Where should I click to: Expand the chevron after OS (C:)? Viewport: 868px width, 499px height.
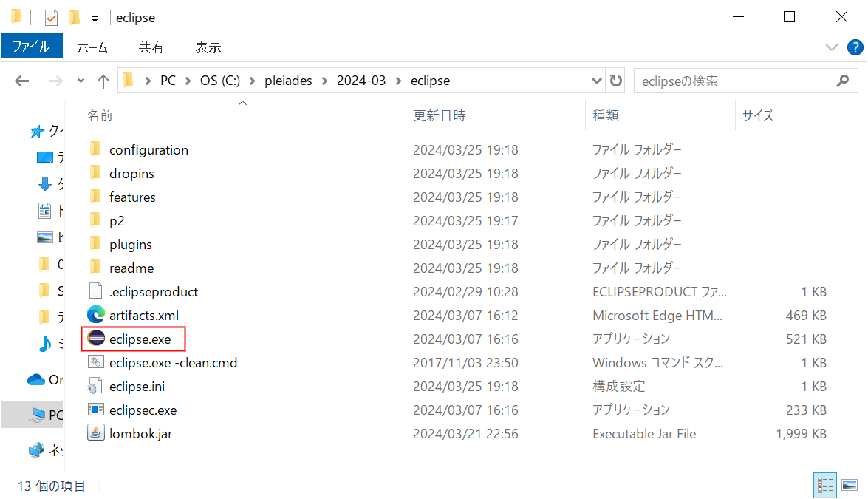pos(253,81)
